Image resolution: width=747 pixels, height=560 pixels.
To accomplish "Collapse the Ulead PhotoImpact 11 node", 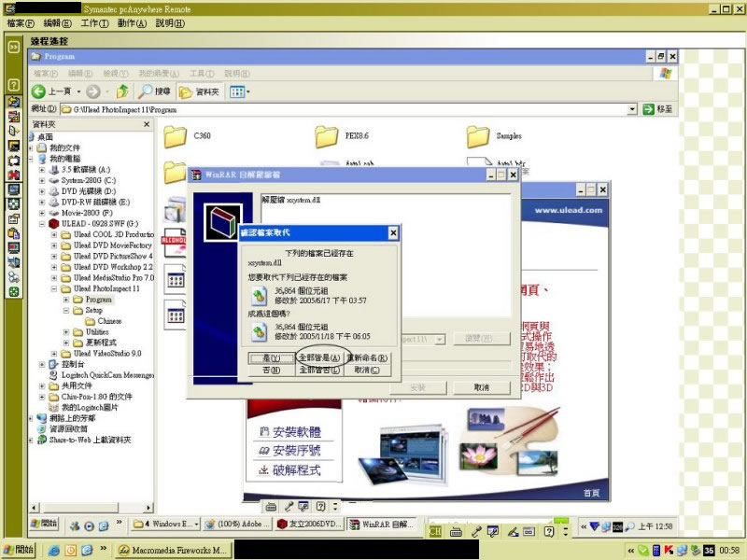I will tap(54, 288).
